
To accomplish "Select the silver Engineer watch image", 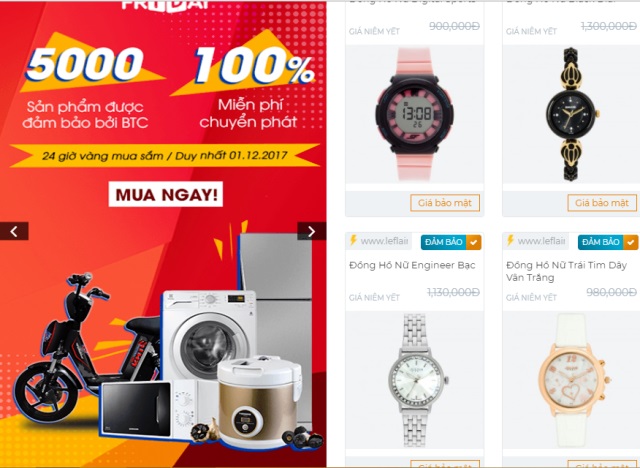I will coord(414,380).
